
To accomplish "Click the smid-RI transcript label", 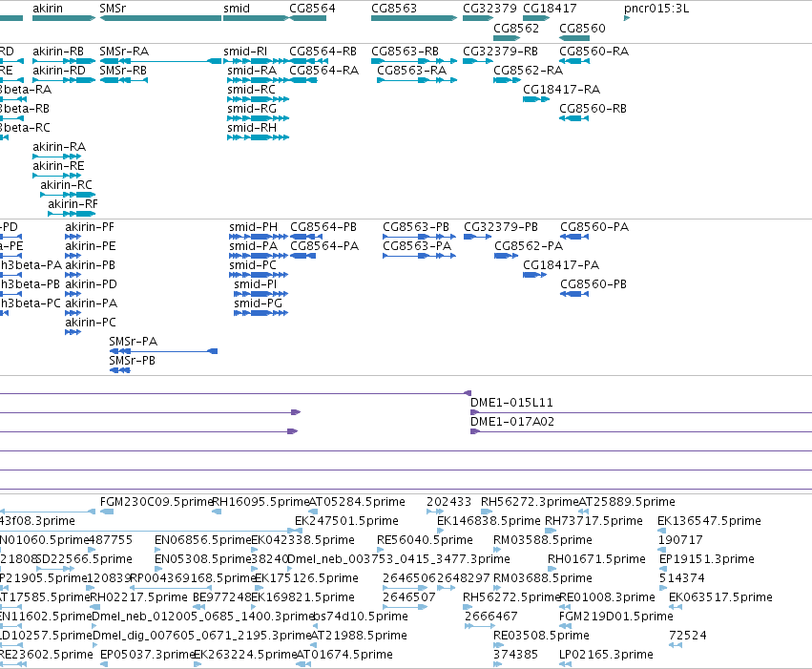I will pos(245,52).
